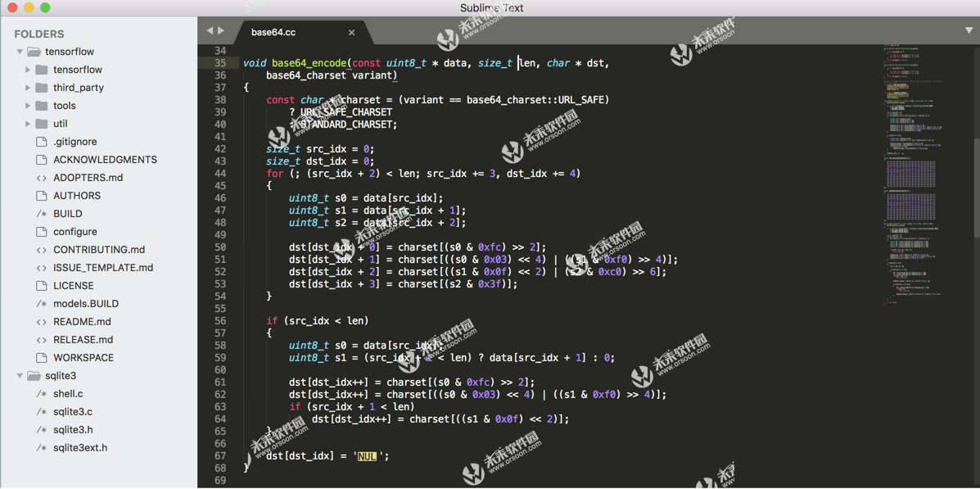Click the WORKSPACE file icon
The width and height of the screenshot is (980, 489).
[42, 358]
